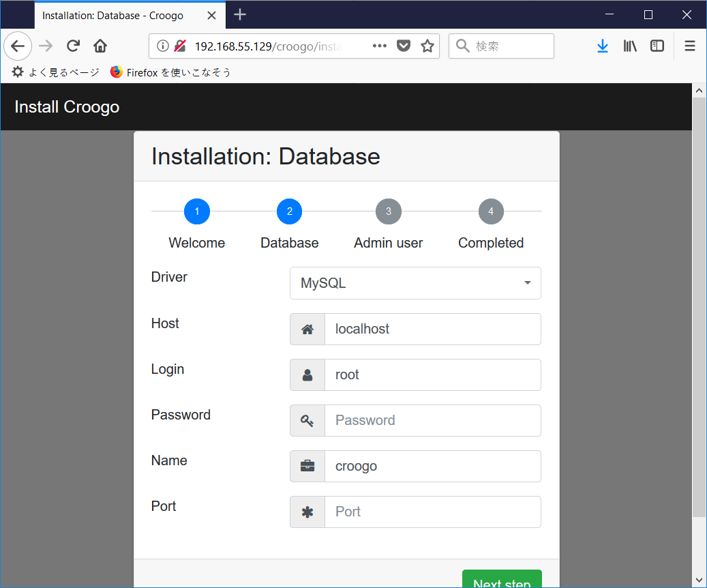The width and height of the screenshot is (707, 588).
Task: Click the house icon beside the Host field
Action: tap(307, 329)
